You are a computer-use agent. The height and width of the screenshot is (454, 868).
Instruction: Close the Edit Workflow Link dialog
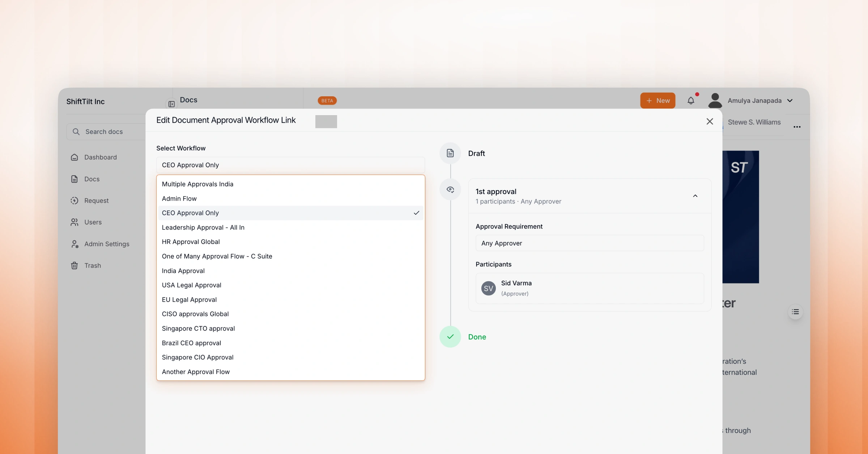(x=710, y=121)
